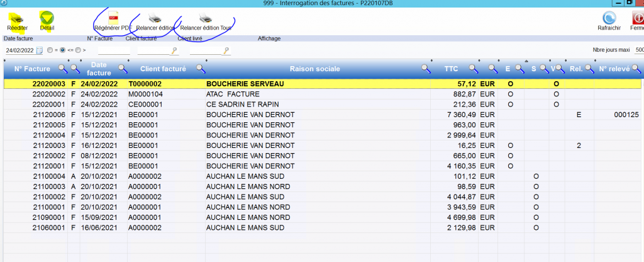Search within the Raison sociale column
644x262 pixels.
tap(426, 68)
